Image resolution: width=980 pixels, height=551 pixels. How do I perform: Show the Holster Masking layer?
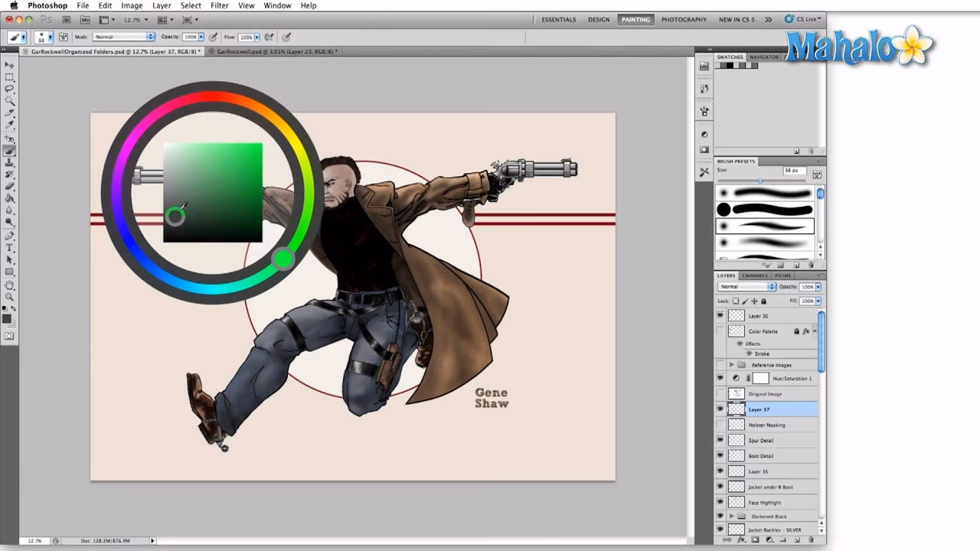[720, 425]
